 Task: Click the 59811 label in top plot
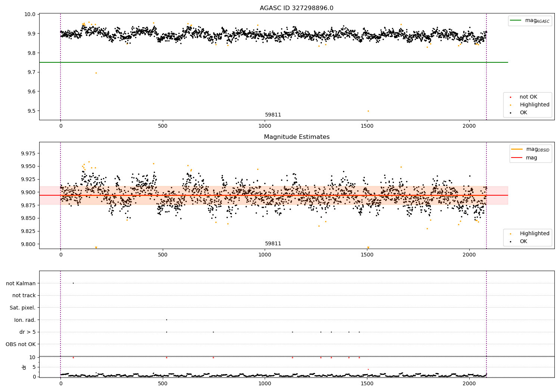coord(273,115)
